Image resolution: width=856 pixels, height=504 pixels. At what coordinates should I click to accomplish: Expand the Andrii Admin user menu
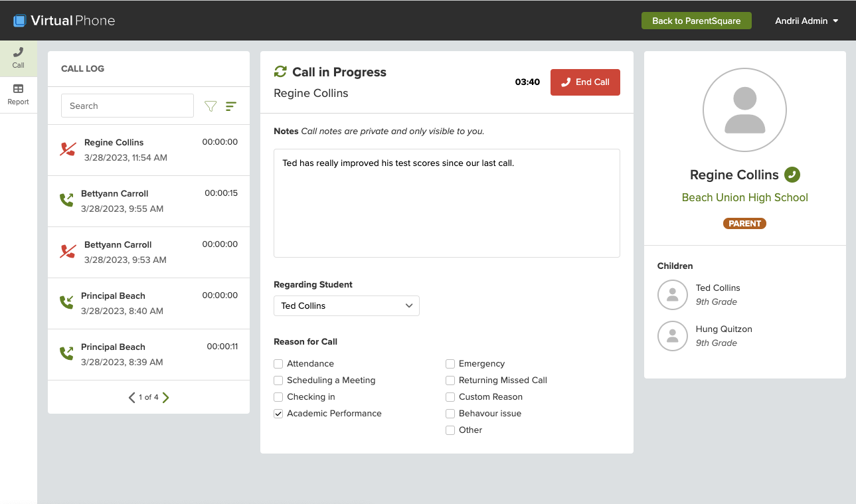pyautogui.click(x=806, y=21)
